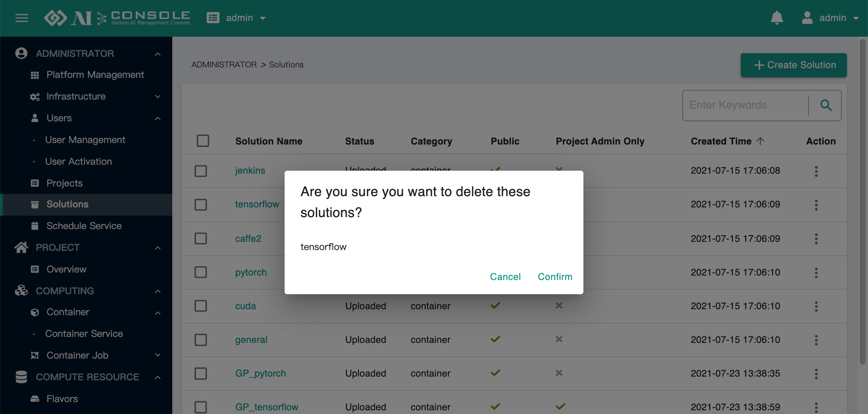
Task: Open action menu for pytorch row
Action: click(816, 272)
